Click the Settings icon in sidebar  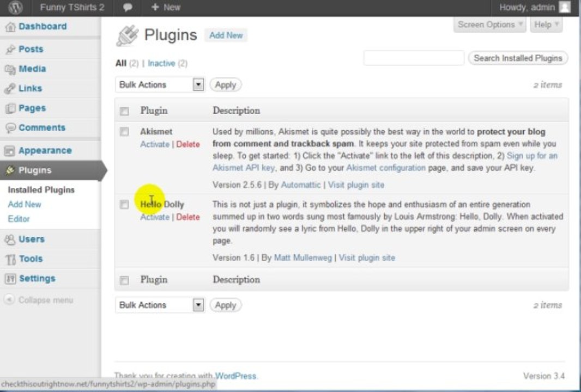[10, 279]
